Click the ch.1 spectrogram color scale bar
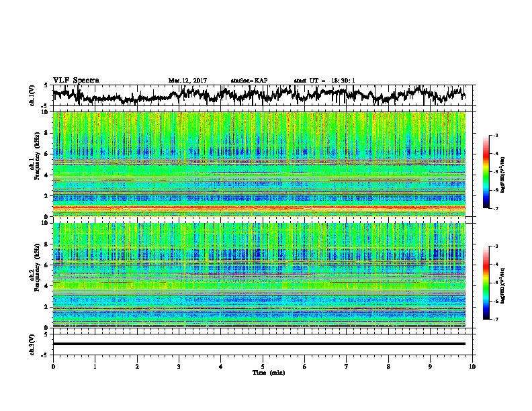The height and width of the screenshot is (411, 532). (486, 172)
